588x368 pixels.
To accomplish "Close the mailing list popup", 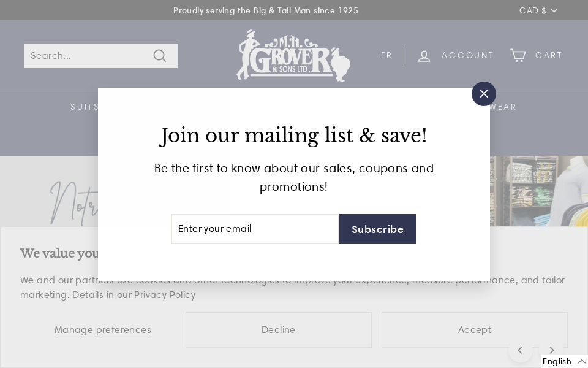I will click(484, 94).
